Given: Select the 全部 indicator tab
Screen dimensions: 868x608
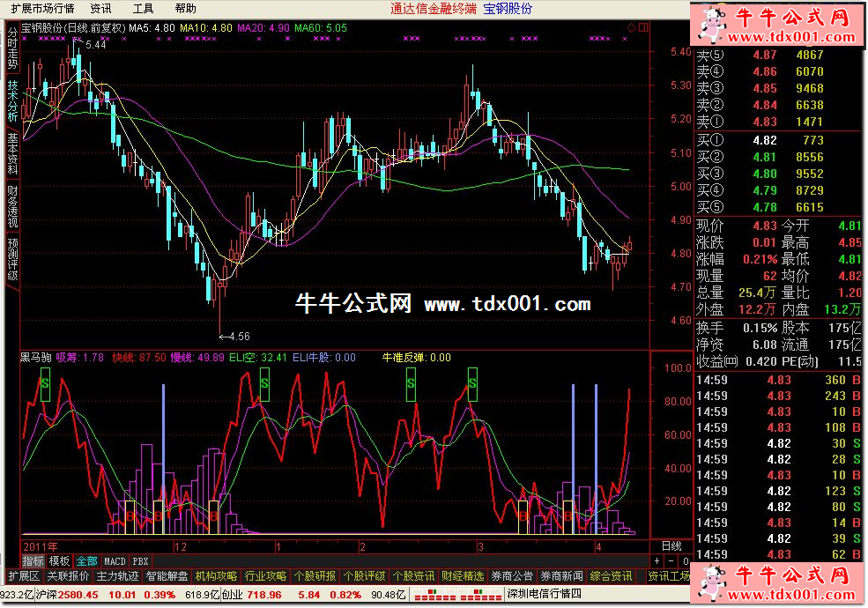Looking at the screenshot, I should coord(87,561).
